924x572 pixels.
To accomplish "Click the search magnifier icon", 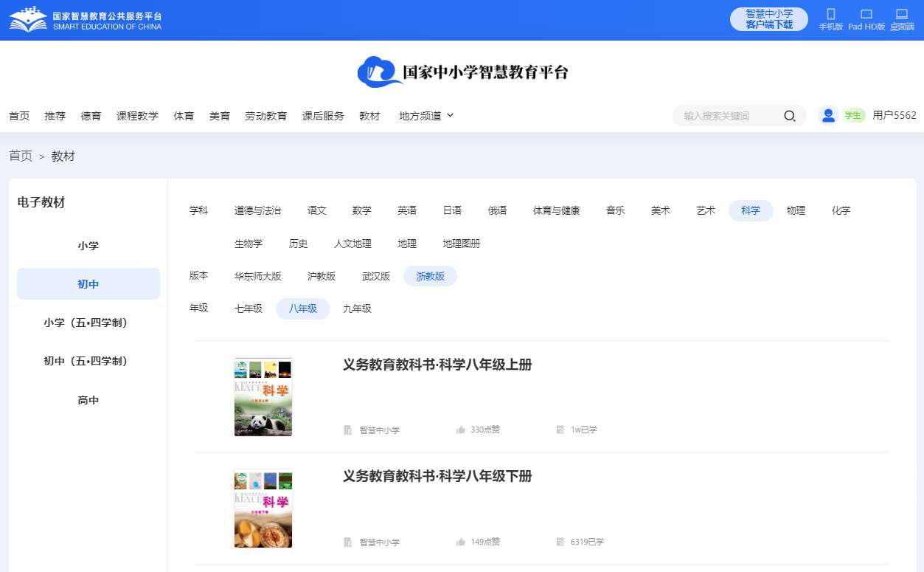I will (789, 116).
